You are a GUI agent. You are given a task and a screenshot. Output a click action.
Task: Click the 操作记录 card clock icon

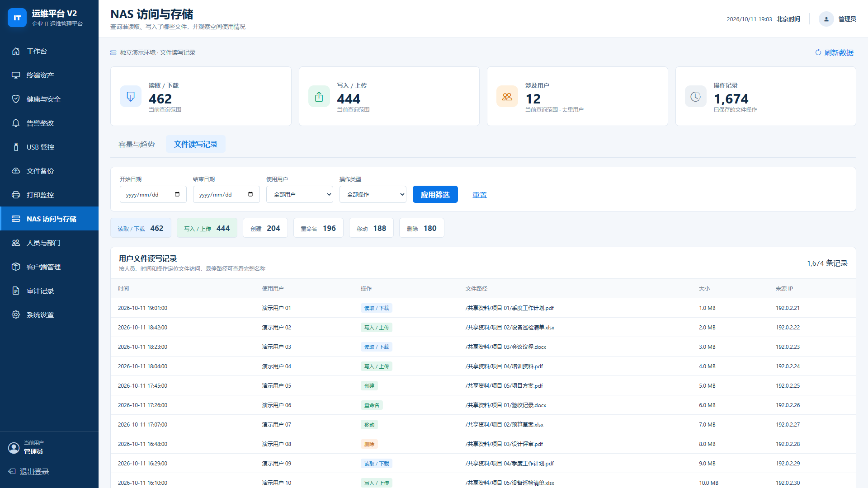[x=696, y=96]
